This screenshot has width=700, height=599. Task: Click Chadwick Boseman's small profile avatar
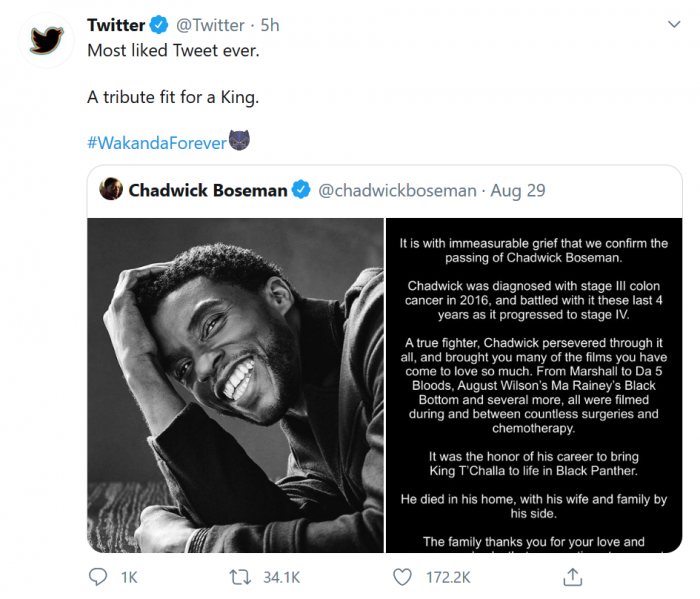pos(111,189)
